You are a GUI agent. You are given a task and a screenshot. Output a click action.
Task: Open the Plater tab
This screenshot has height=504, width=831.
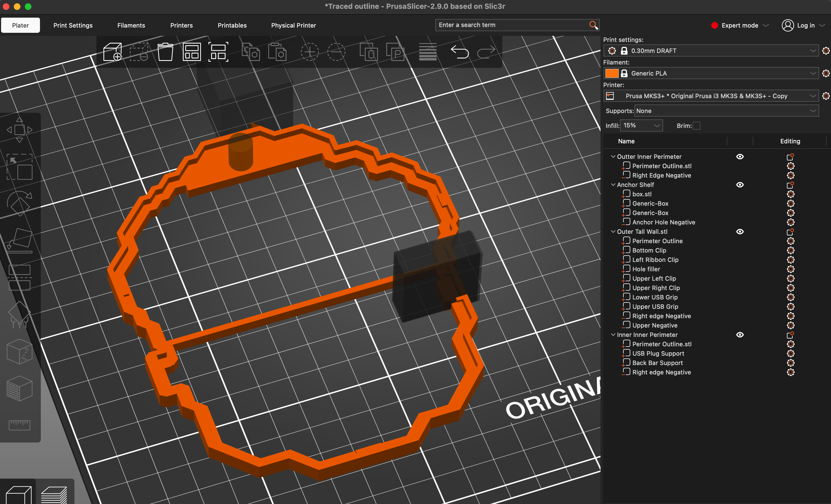coord(21,26)
